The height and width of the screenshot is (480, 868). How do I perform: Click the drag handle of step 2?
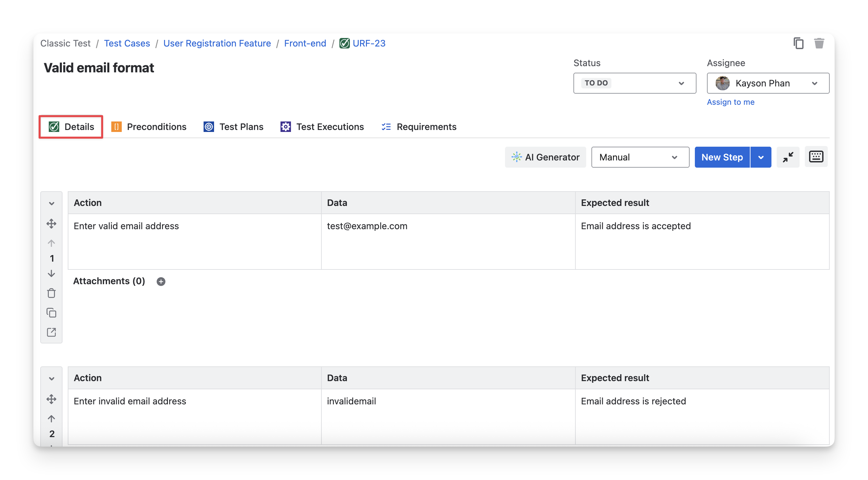tap(51, 399)
